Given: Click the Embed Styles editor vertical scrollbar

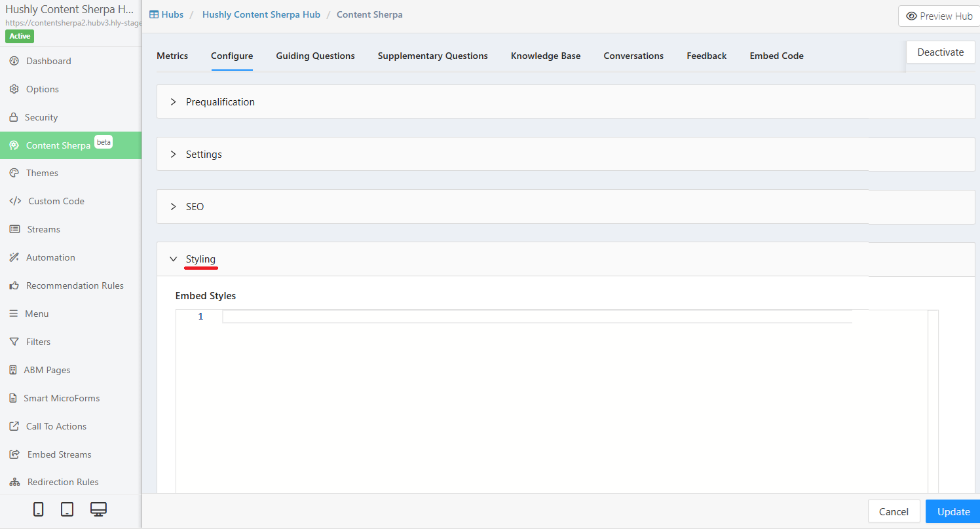Looking at the screenshot, I should tap(933, 402).
